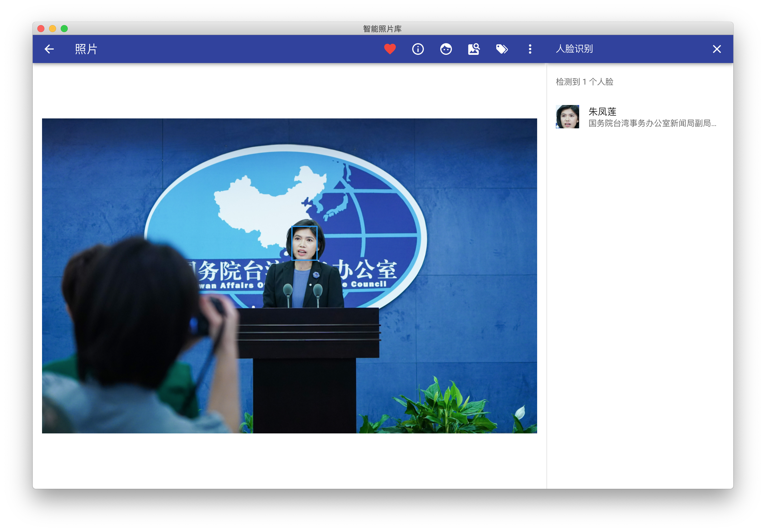Click the face thumbnail in the side panel
The height and width of the screenshot is (532, 766).
[x=567, y=117]
